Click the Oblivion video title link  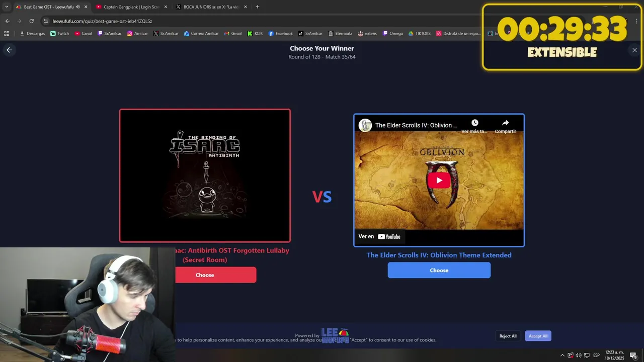click(416, 125)
